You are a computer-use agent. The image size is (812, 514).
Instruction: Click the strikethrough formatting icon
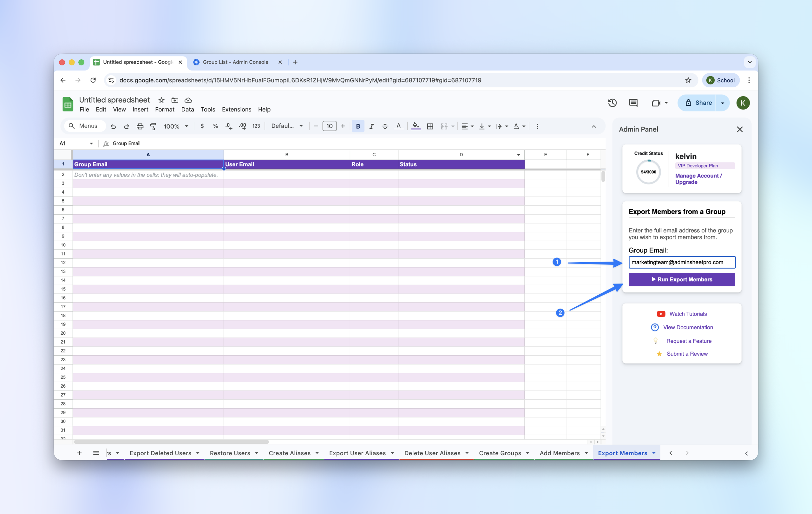tap(385, 126)
